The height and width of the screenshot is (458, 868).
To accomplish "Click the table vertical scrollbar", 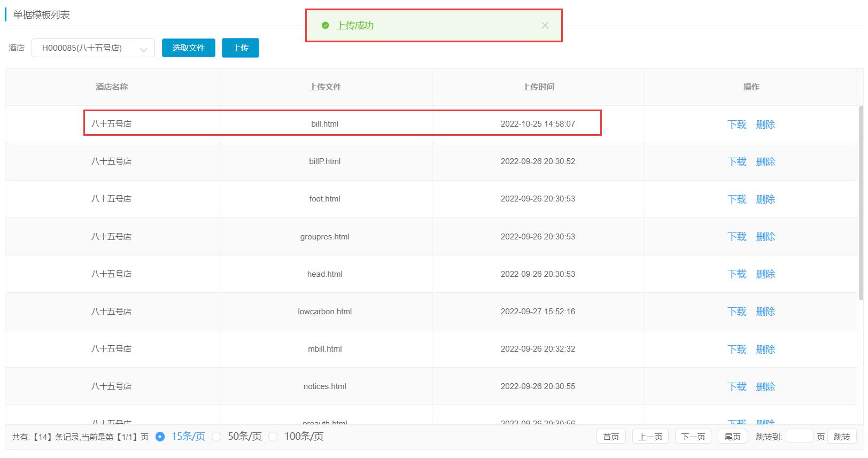I will (861, 203).
